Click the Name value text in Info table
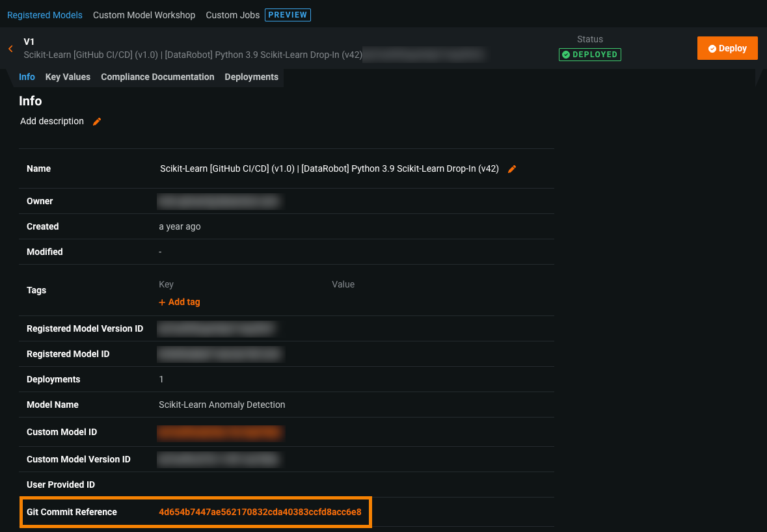Viewport: 767px width, 532px height. pyautogui.click(x=329, y=168)
